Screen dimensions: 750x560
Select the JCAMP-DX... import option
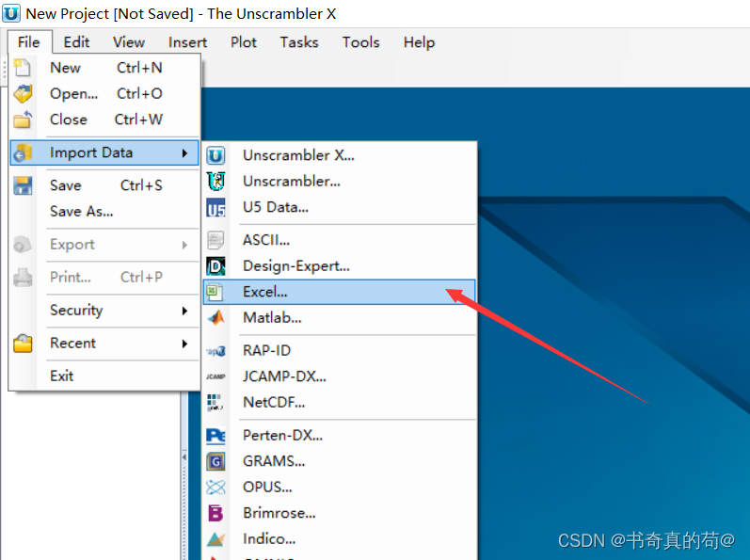pos(339,376)
